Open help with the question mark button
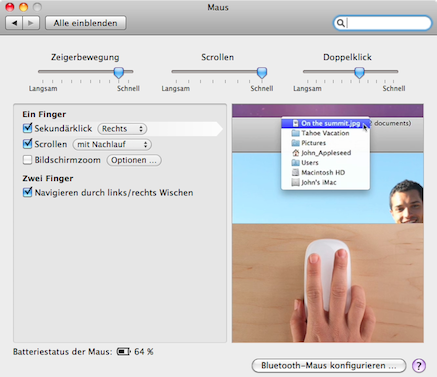The width and height of the screenshot is (437, 377). point(419,366)
